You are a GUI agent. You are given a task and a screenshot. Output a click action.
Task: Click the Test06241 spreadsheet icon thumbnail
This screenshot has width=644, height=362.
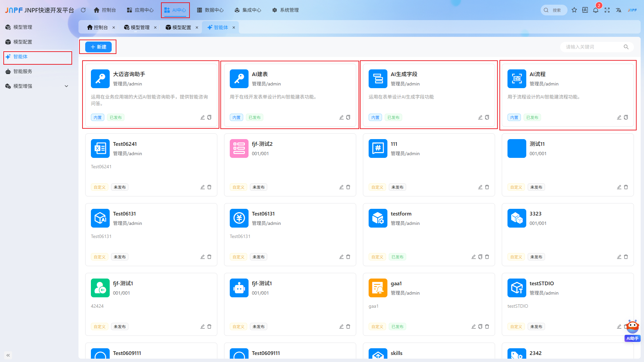[100, 148]
